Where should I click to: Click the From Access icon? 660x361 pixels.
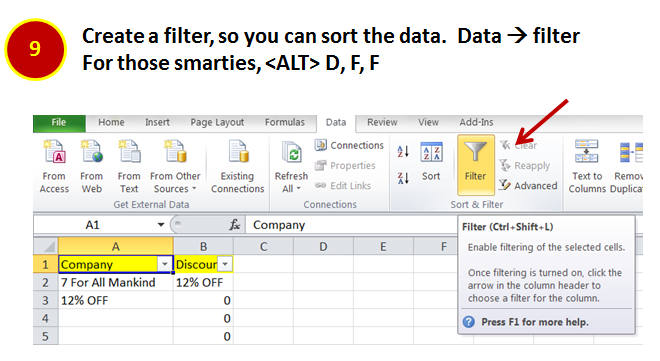coord(54,152)
